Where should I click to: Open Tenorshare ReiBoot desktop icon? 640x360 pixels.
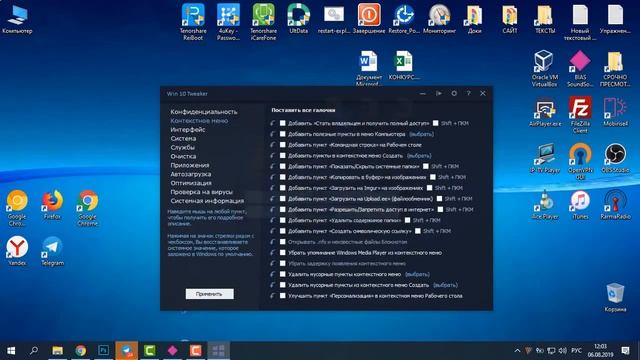193,22
